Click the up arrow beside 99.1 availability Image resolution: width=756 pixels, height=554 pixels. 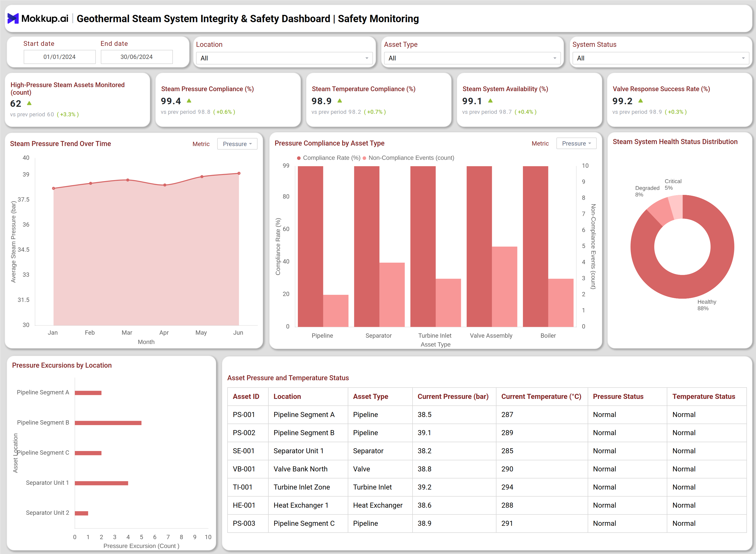point(490,101)
